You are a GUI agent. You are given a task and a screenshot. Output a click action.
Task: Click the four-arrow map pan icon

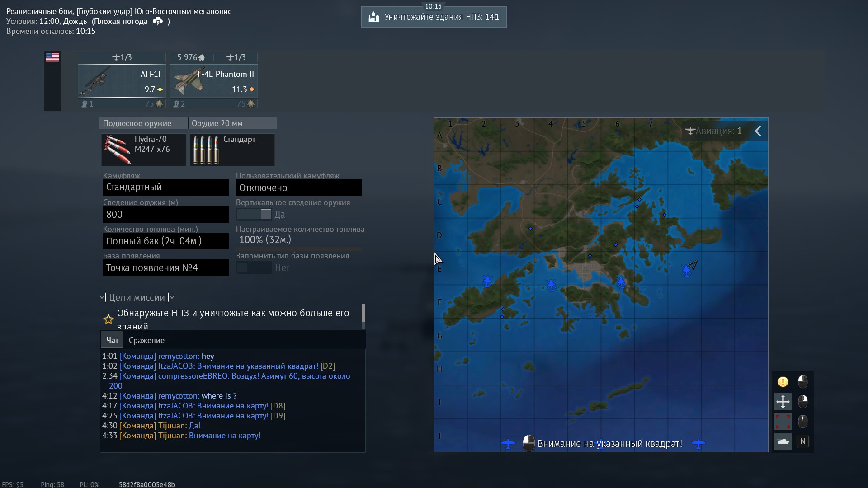(x=783, y=402)
